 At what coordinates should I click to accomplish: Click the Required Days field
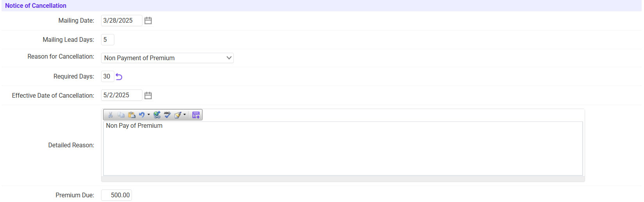pos(107,77)
